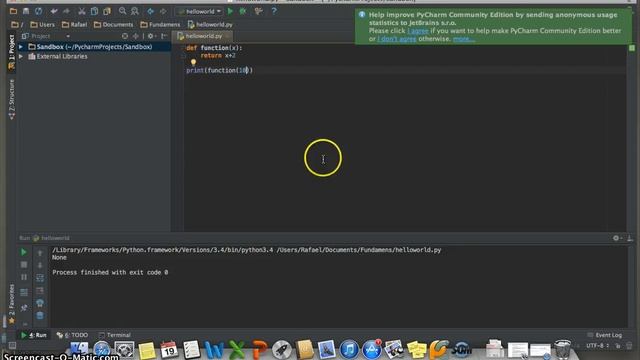Select the Documents breadcrumb folder

113,25
